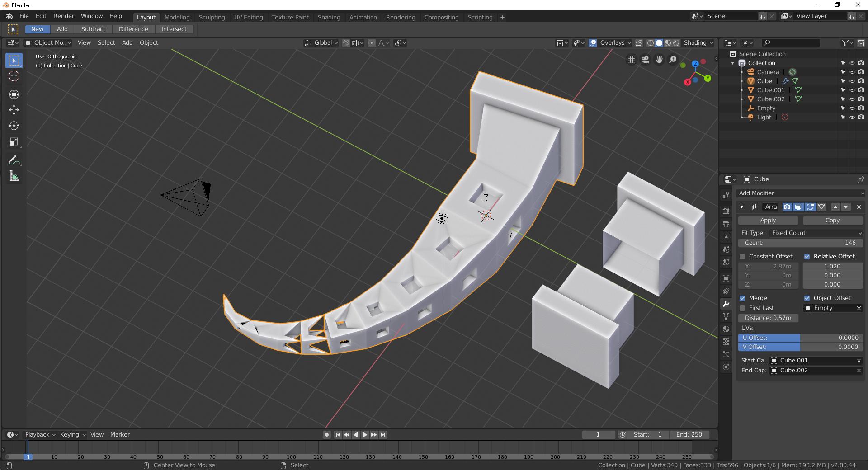This screenshot has height=470, width=868.
Task: Enable Constant Offset checkbox
Action: [742, 257]
